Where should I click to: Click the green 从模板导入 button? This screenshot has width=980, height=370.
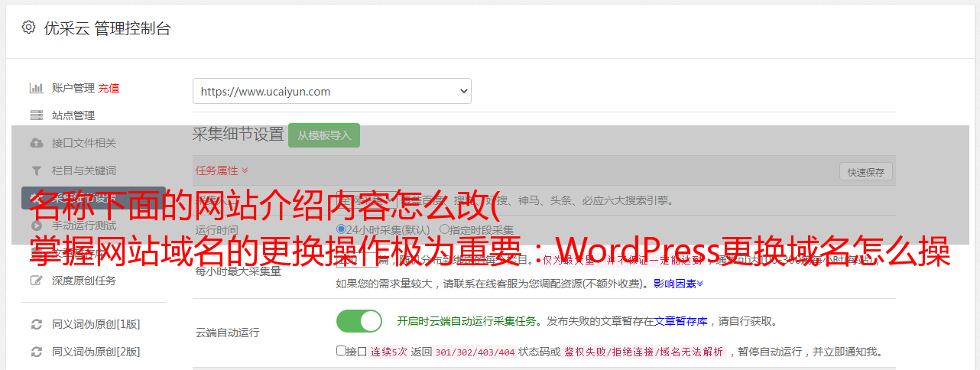click(324, 135)
